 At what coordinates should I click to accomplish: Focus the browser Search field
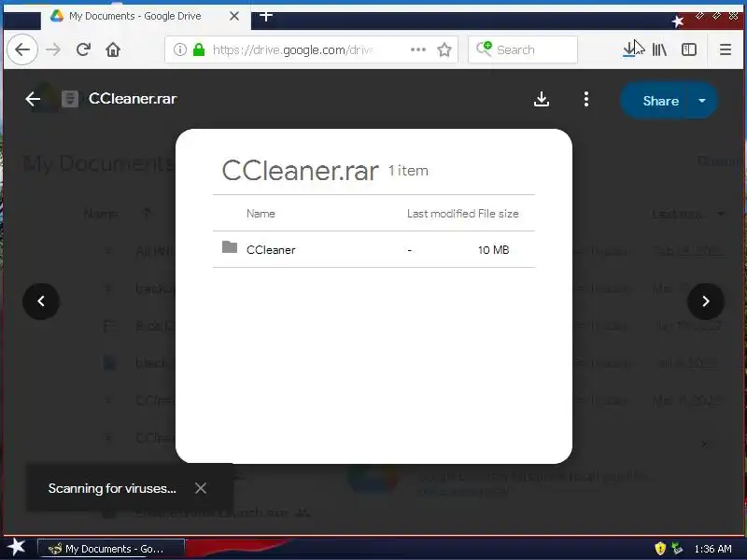pyautogui.click(x=523, y=49)
